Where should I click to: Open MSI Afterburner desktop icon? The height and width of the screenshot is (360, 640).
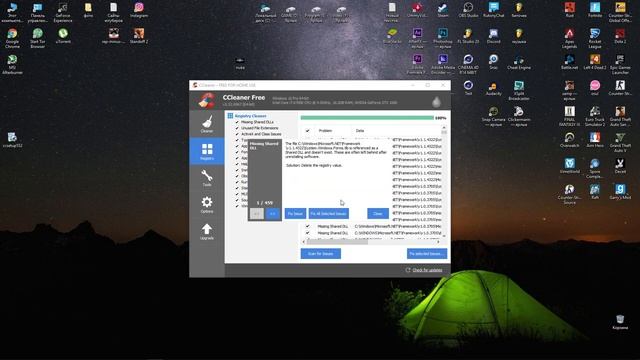click(x=12, y=64)
